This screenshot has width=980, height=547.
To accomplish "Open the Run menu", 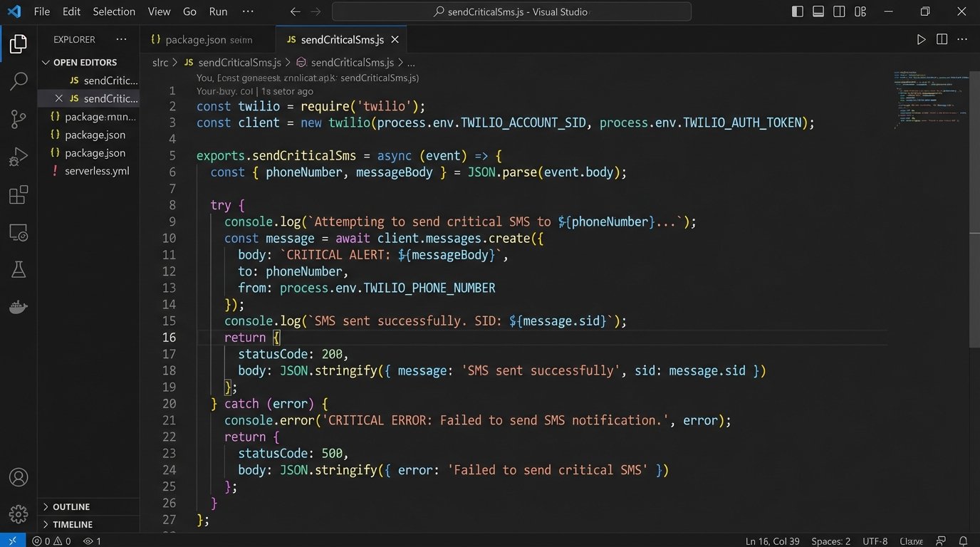I will [217, 11].
